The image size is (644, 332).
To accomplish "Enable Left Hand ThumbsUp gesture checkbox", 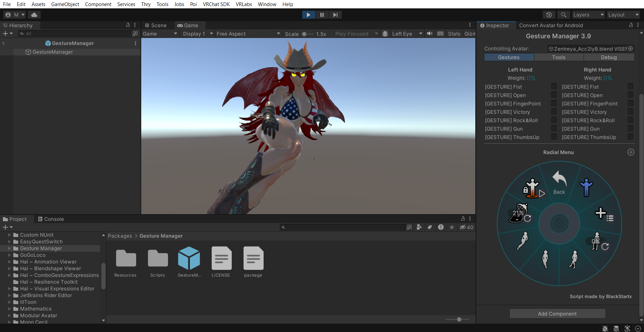I will (554, 137).
